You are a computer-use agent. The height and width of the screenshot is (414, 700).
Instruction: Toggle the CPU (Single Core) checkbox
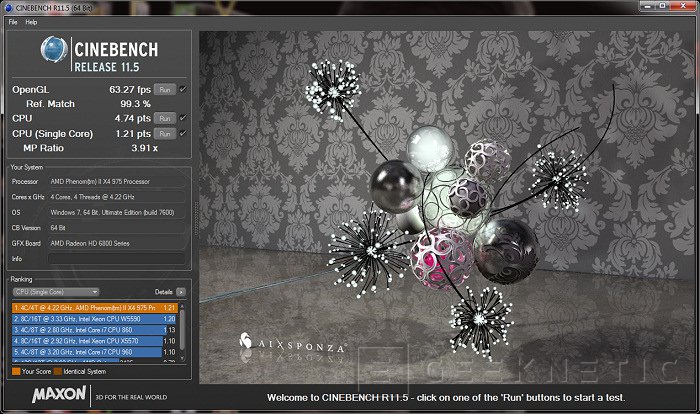[183, 133]
